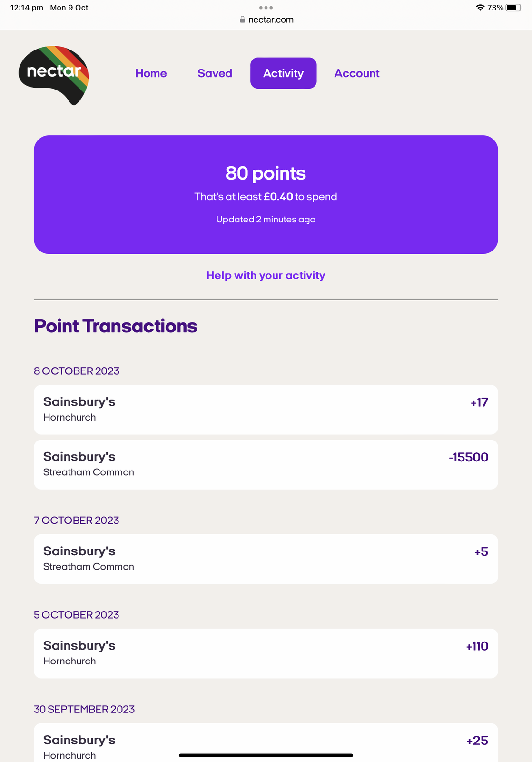
Task: Tap the three-dot multitasking icon
Action: (x=266, y=8)
